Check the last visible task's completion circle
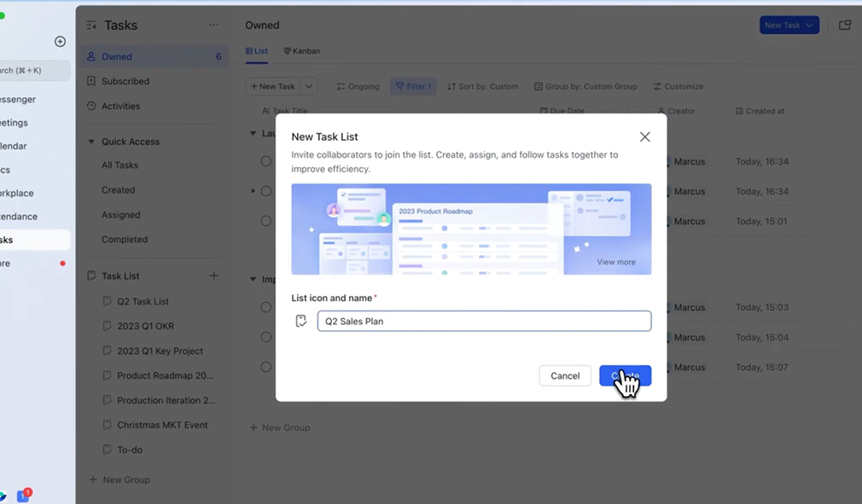862x504 pixels. click(266, 368)
